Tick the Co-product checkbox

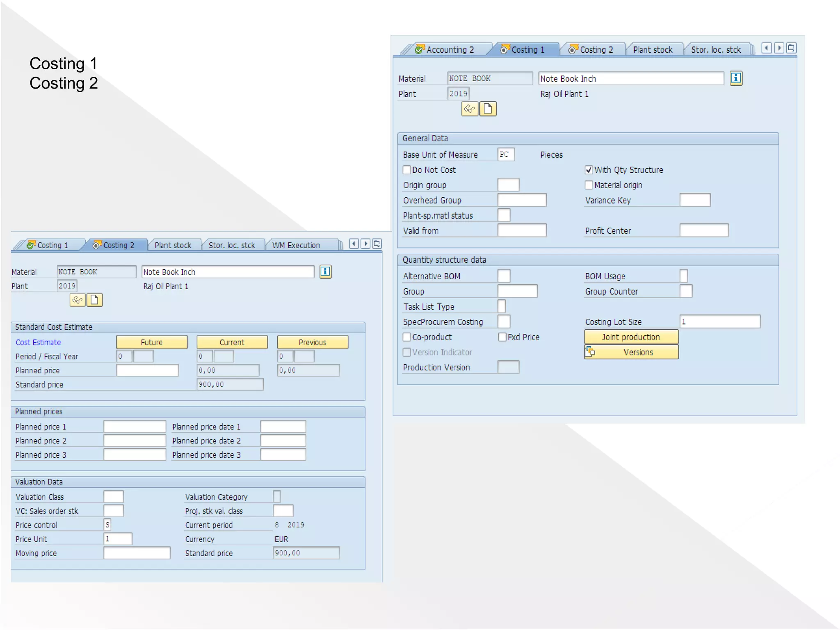407,337
